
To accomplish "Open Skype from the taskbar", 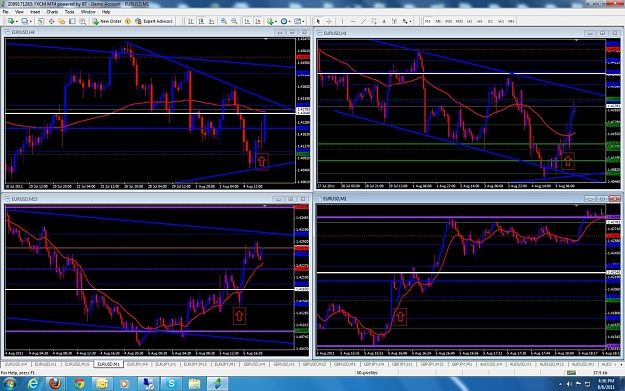I will [171, 383].
